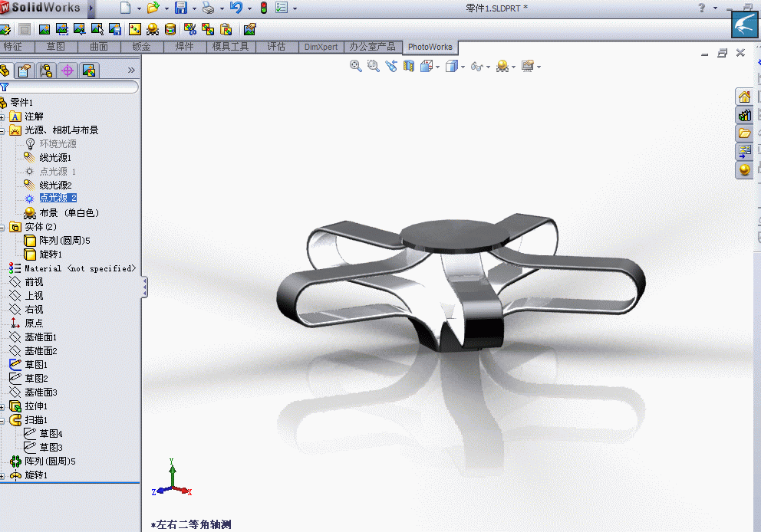Screen dimensions: 761x532
Task: Switch to FeatureManager design tree tab
Action: click(5, 71)
